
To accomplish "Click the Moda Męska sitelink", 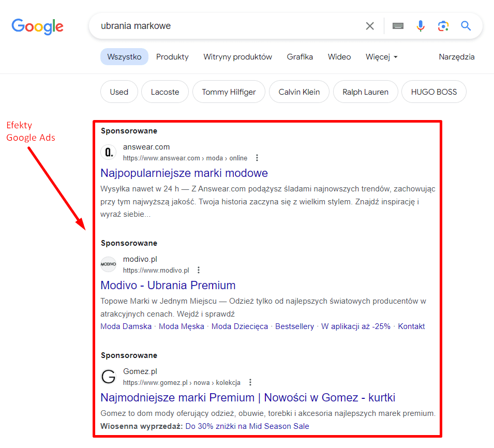I will tap(182, 326).
